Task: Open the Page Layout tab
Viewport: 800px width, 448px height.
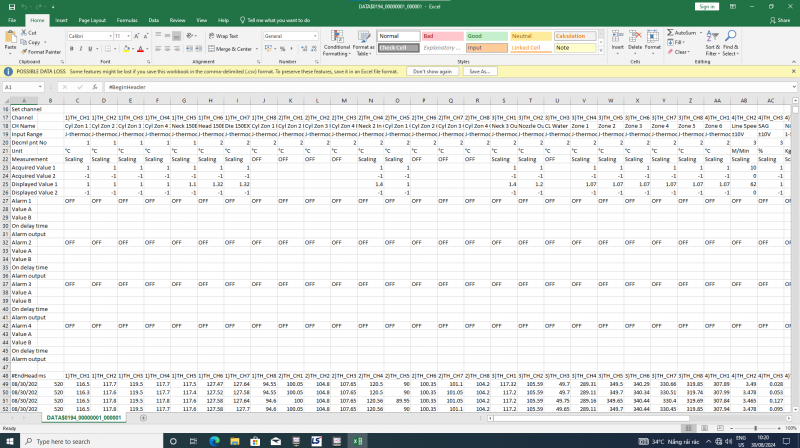Action: point(93,19)
